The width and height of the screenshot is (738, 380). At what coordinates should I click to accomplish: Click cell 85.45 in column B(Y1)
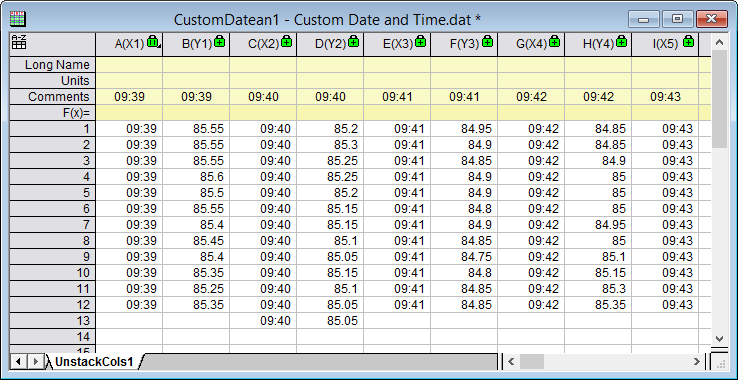tap(196, 241)
